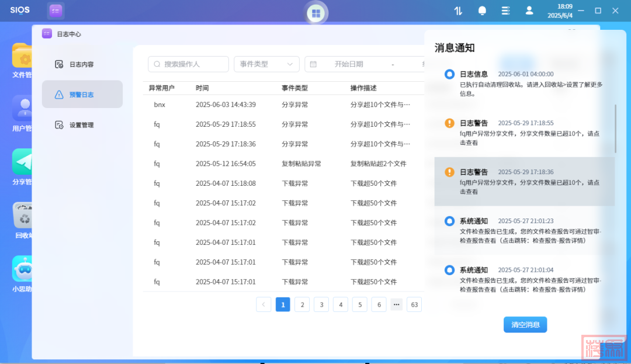Expand the 事件类型 dropdown
This screenshot has height=364, width=631.
click(266, 64)
